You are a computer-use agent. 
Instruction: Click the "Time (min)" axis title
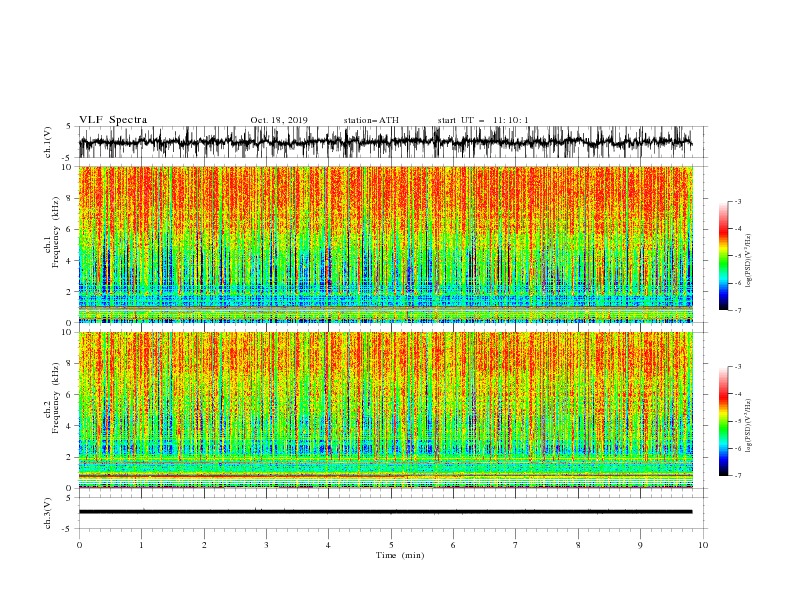click(x=400, y=555)
